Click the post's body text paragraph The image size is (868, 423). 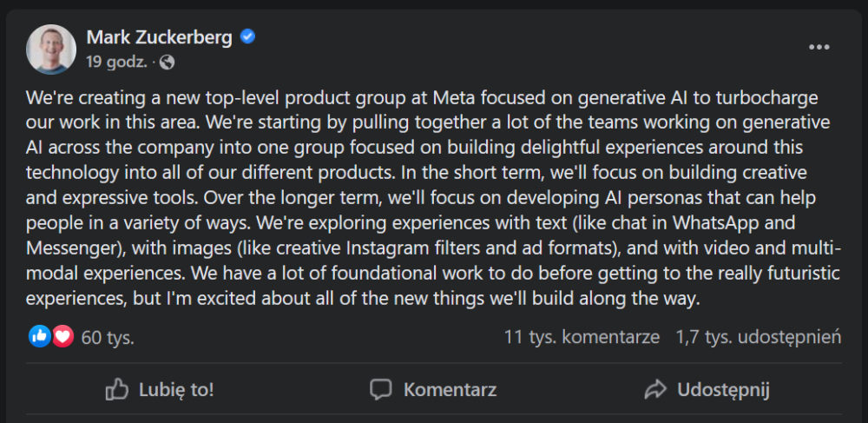(x=433, y=198)
